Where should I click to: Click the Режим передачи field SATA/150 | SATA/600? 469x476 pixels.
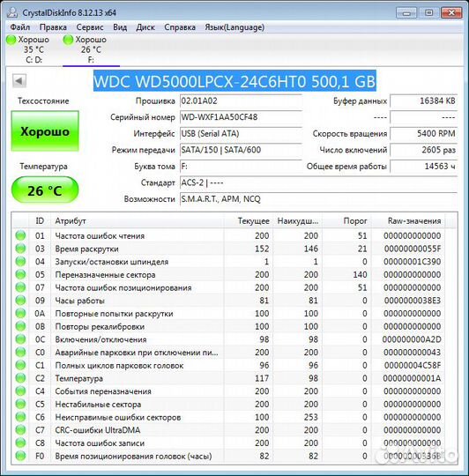click(241, 150)
